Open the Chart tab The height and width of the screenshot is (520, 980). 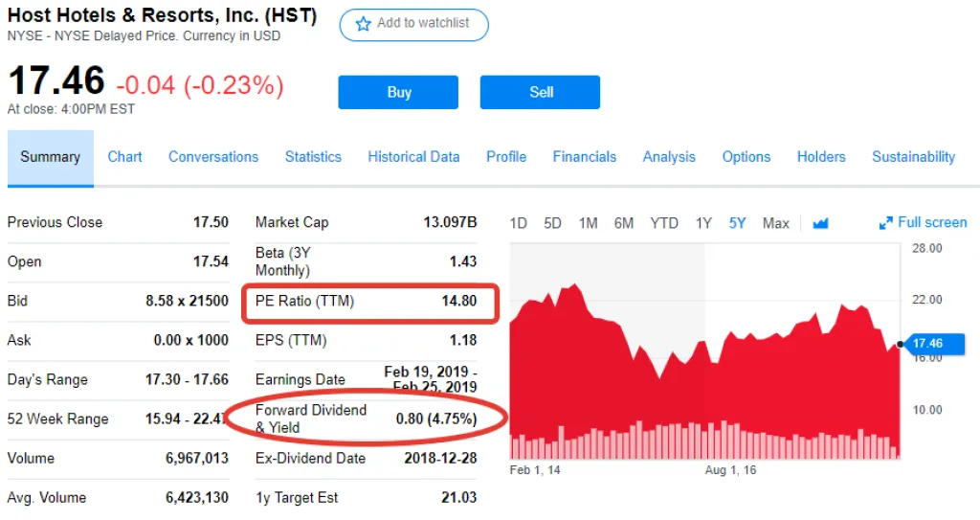point(124,157)
